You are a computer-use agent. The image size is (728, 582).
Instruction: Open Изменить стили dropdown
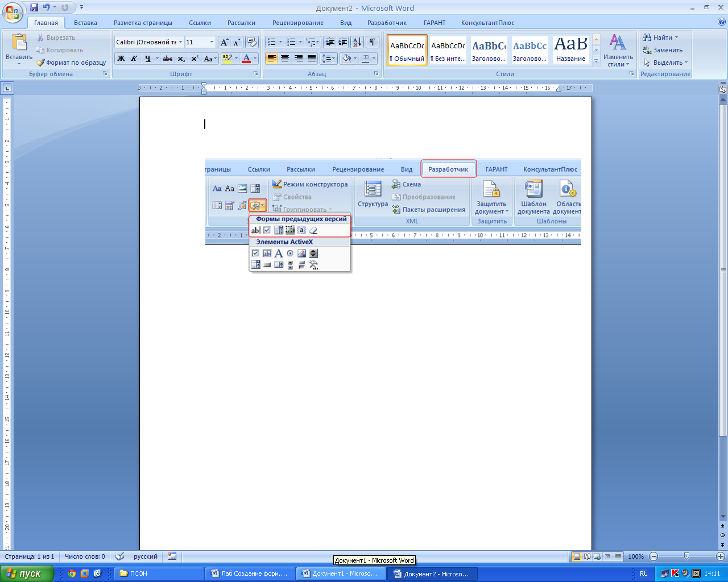click(x=618, y=50)
